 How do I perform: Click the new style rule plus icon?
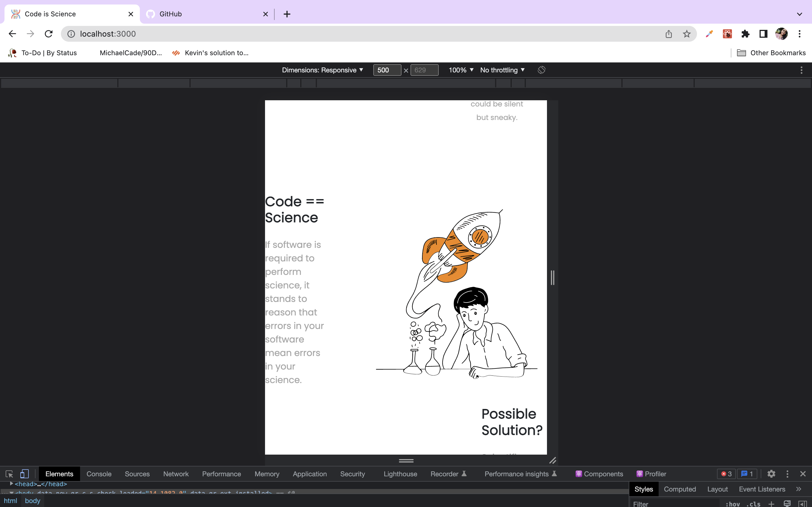[771, 504]
